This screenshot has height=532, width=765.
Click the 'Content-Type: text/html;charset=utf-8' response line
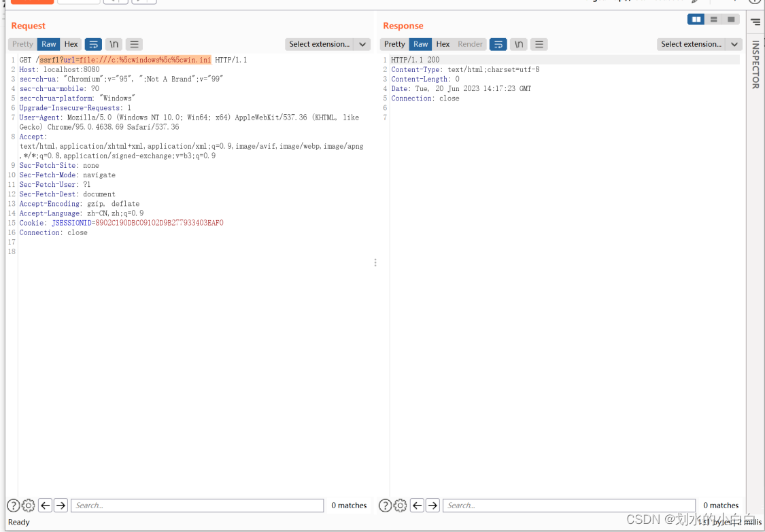coord(465,69)
